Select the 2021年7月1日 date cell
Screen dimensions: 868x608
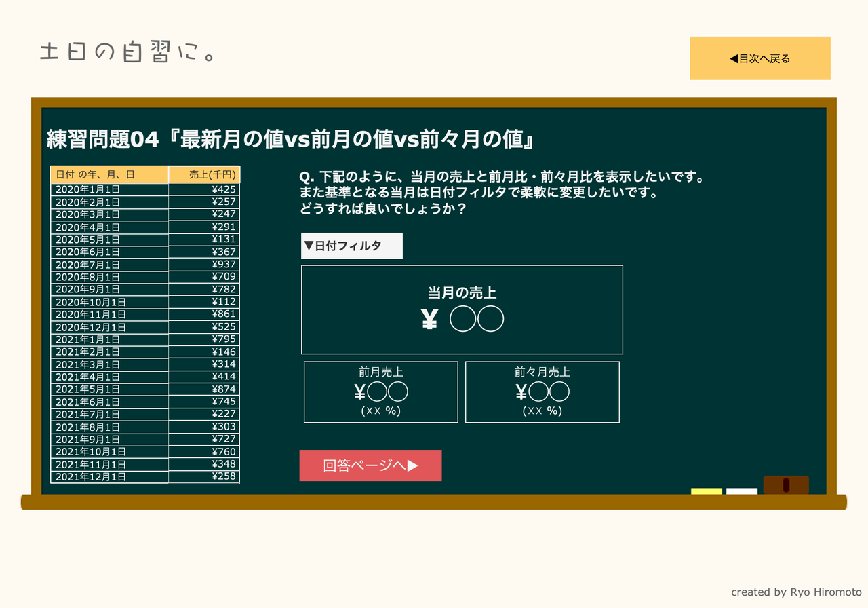(x=109, y=414)
